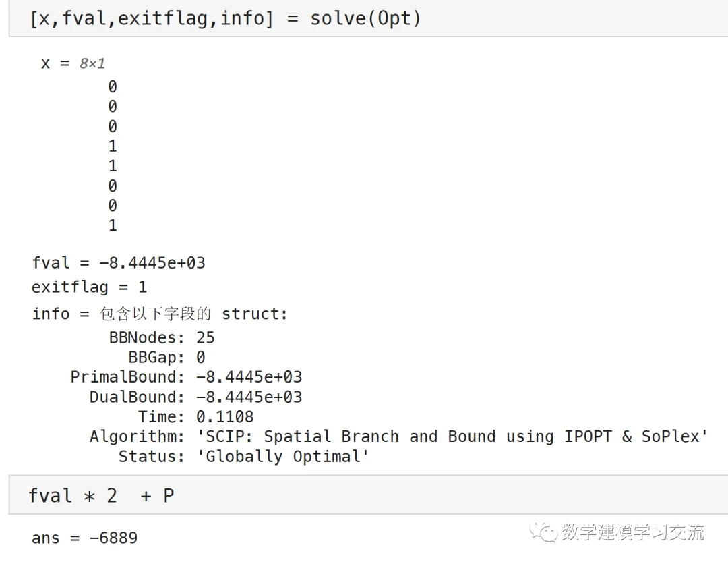Click the WeChat logo in the watermark
The height and width of the screenshot is (564, 728).
pyautogui.click(x=543, y=532)
